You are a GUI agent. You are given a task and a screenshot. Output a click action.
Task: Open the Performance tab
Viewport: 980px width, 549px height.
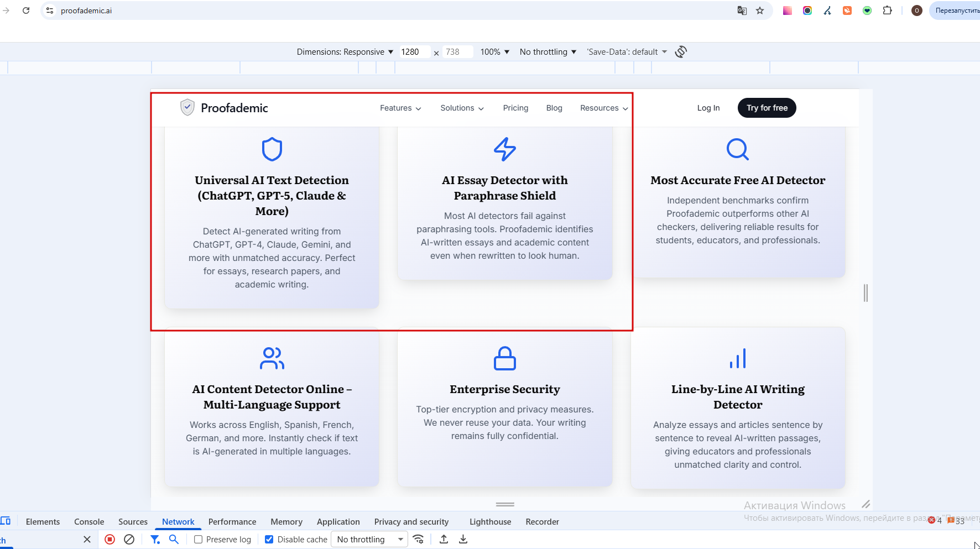(232, 521)
